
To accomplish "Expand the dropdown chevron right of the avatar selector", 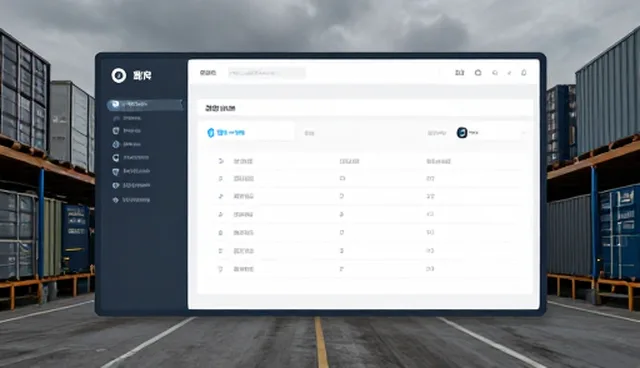I will pos(524,133).
